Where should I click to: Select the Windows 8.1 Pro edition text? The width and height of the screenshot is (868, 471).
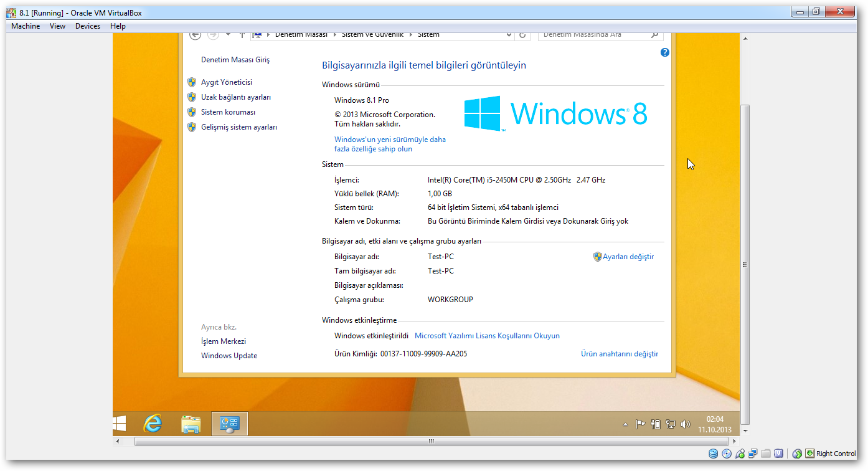point(362,100)
